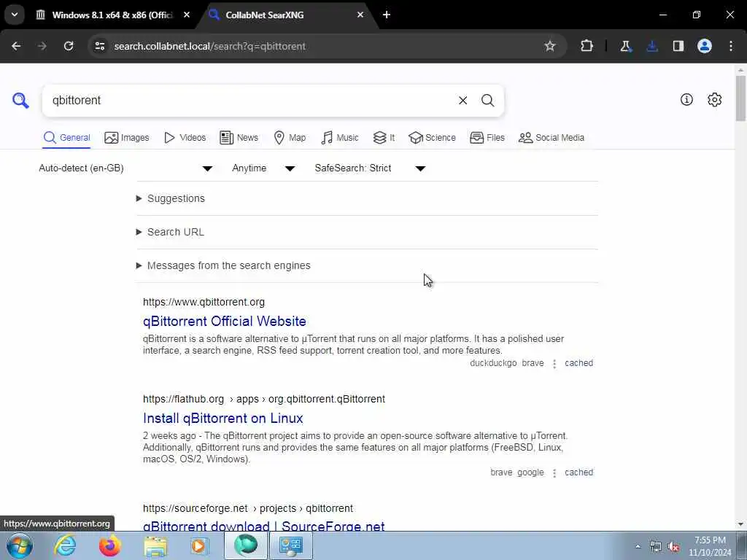Viewport: 747px width, 560px height.
Task: Open qBittorrent Official Website result
Action: pos(225,321)
